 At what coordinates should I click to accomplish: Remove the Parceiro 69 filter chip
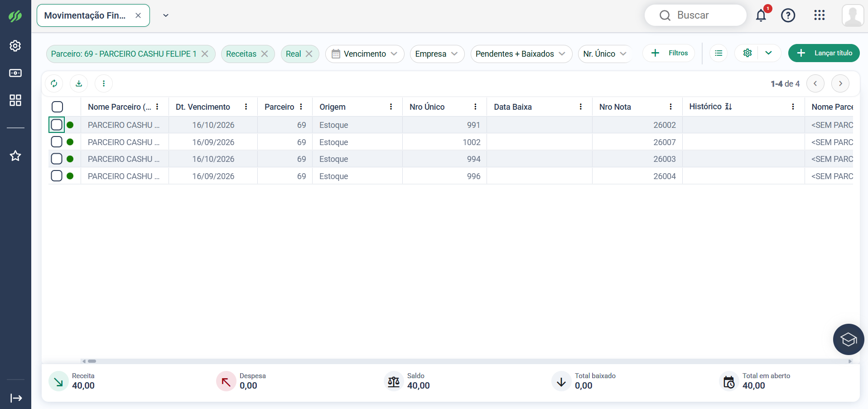(205, 54)
